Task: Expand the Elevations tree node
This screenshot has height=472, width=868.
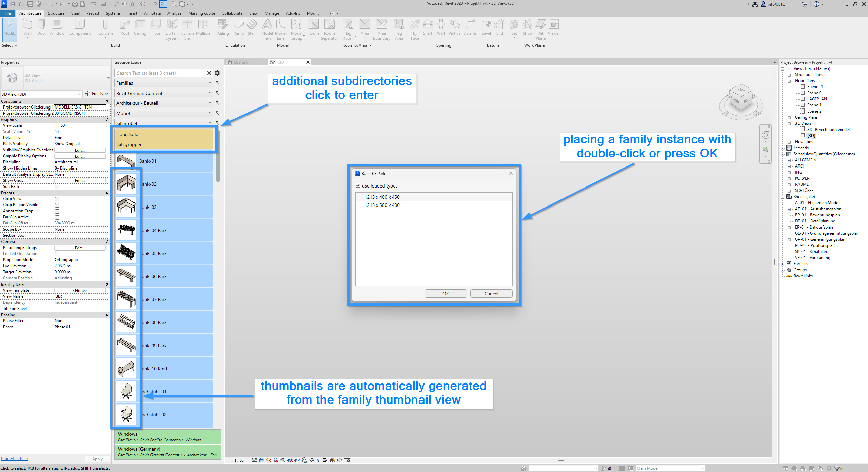Action: click(x=789, y=142)
